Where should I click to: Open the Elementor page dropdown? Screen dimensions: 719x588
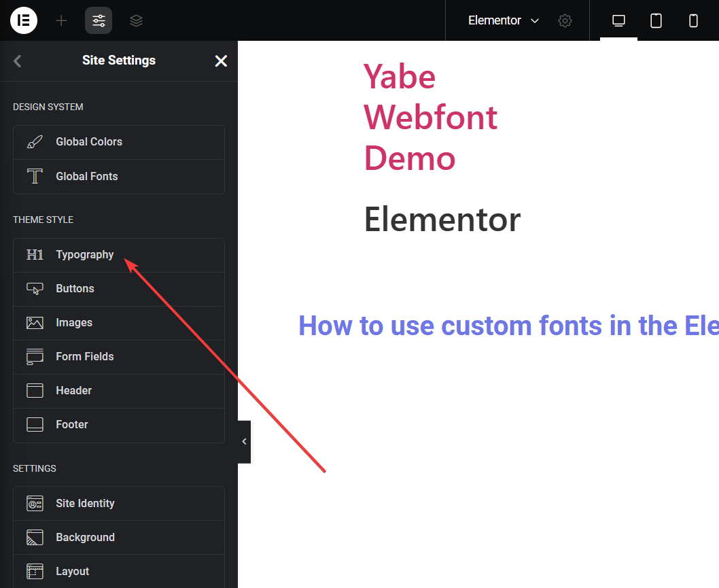(x=504, y=20)
